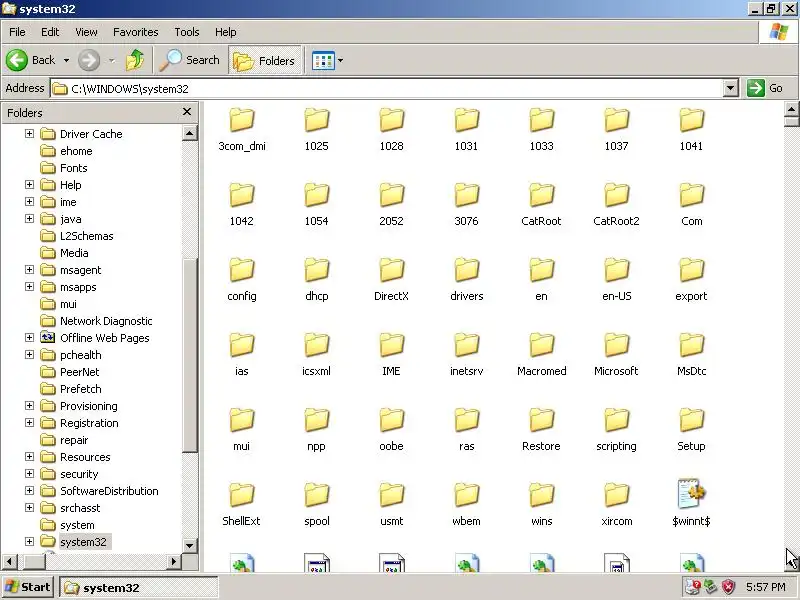800x600 pixels.
Task: Open the Favorites menu
Action: [136, 32]
